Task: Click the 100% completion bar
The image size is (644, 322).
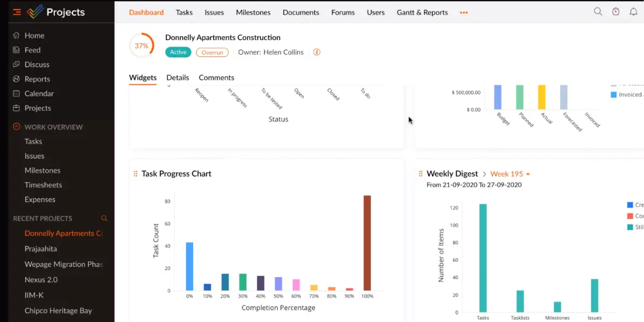Action: (367, 243)
